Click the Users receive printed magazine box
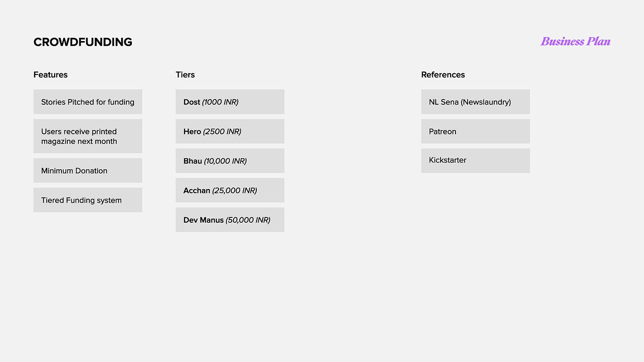 tap(88, 136)
